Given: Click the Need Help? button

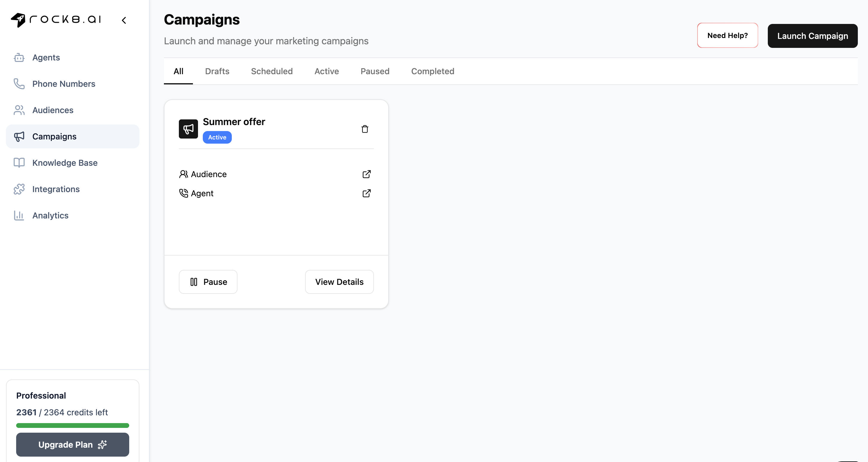Looking at the screenshot, I should pos(727,36).
